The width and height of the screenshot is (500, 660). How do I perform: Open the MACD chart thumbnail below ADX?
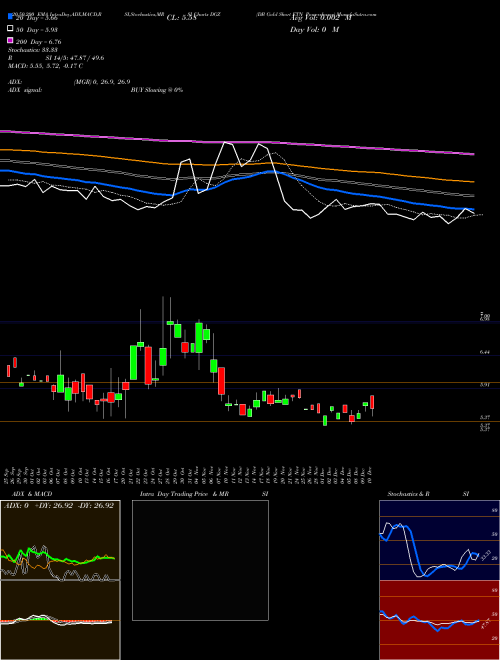(60, 620)
